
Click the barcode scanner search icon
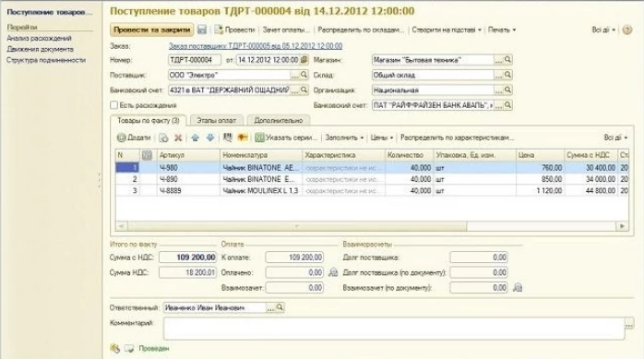click(x=227, y=138)
